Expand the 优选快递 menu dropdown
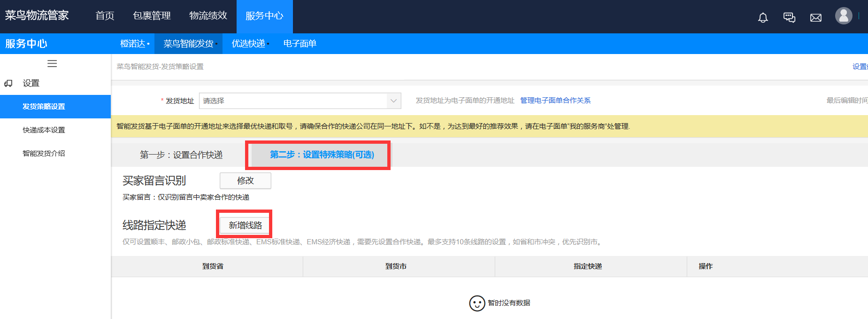Image resolution: width=868 pixels, height=319 pixels. 250,44
